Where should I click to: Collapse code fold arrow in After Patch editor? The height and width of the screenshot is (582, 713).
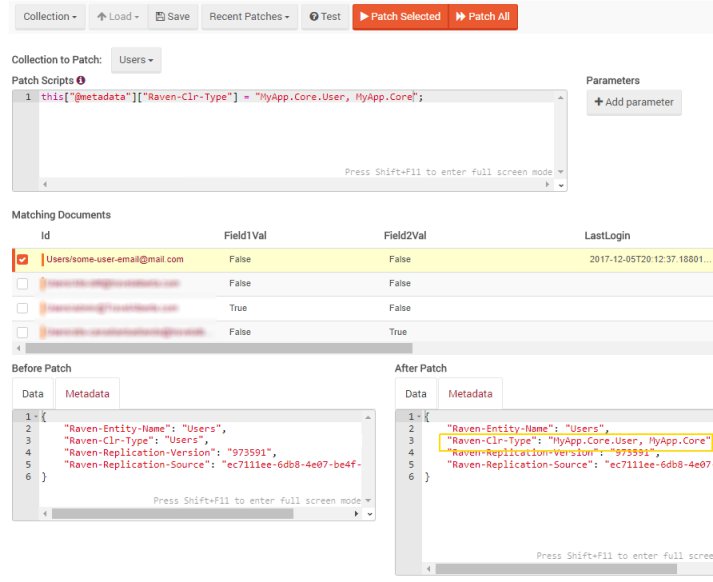tap(419, 417)
